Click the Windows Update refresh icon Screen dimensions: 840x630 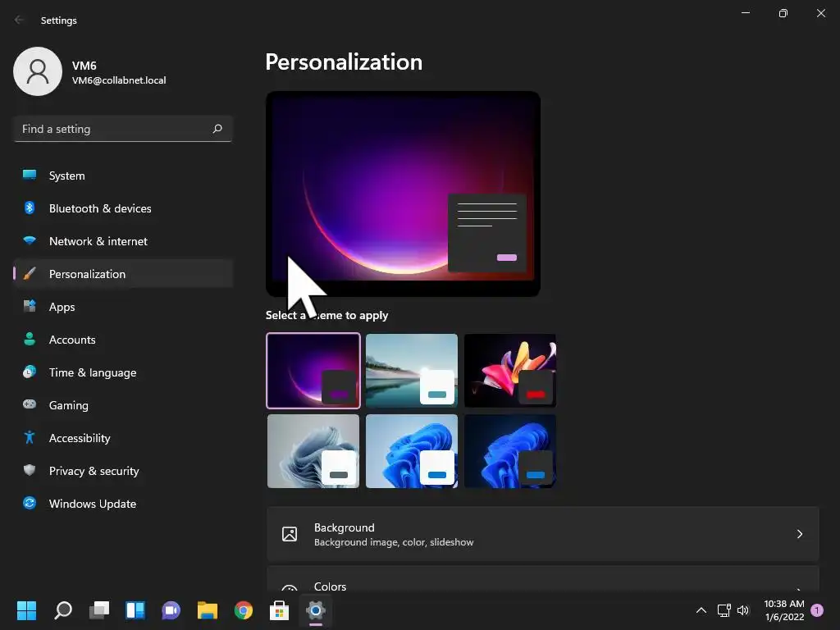coord(30,503)
